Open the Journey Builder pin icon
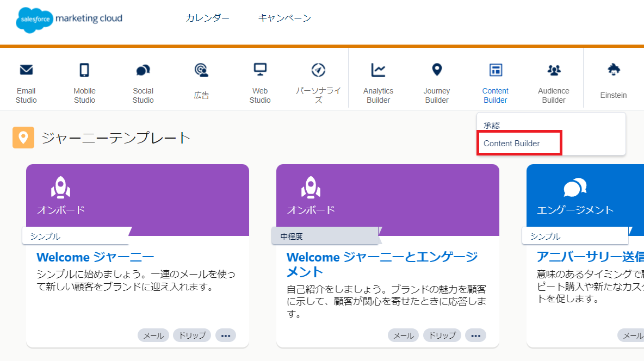 (437, 70)
